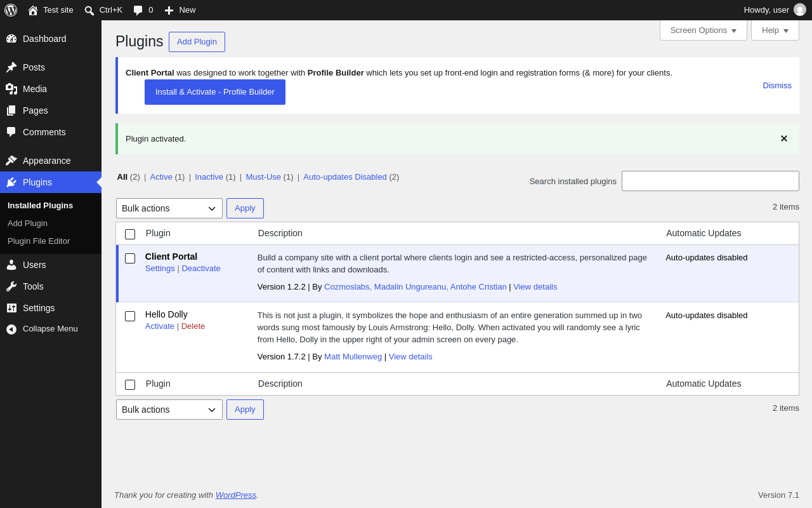Click the Automatic Updates column header
Image resolution: width=812 pixels, height=508 pixels.
(x=704, y=233)
